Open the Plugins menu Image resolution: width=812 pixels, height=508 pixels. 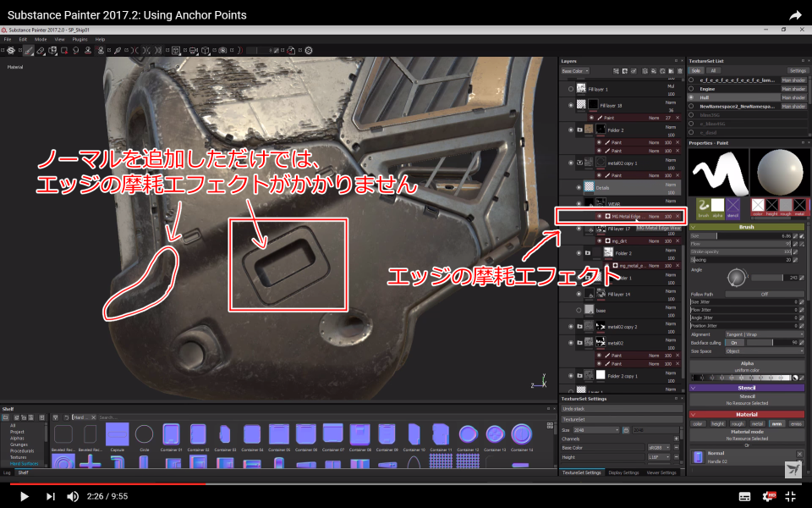80,40
